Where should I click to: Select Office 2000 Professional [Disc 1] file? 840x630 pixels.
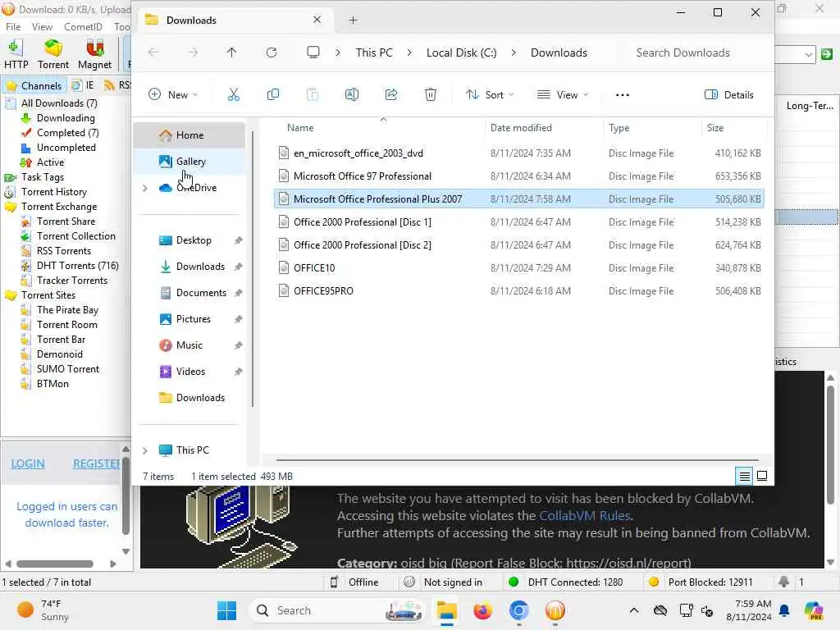(518, 222)
